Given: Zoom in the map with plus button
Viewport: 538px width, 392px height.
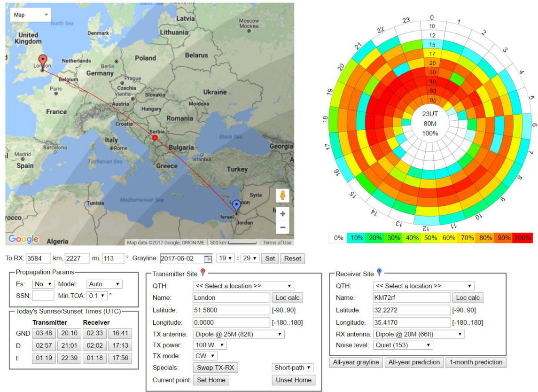Looking at the screenshot, I should coord(282,214).
